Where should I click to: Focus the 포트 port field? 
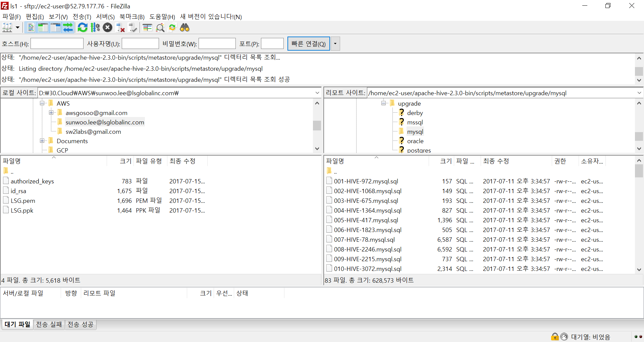[272, 44]
